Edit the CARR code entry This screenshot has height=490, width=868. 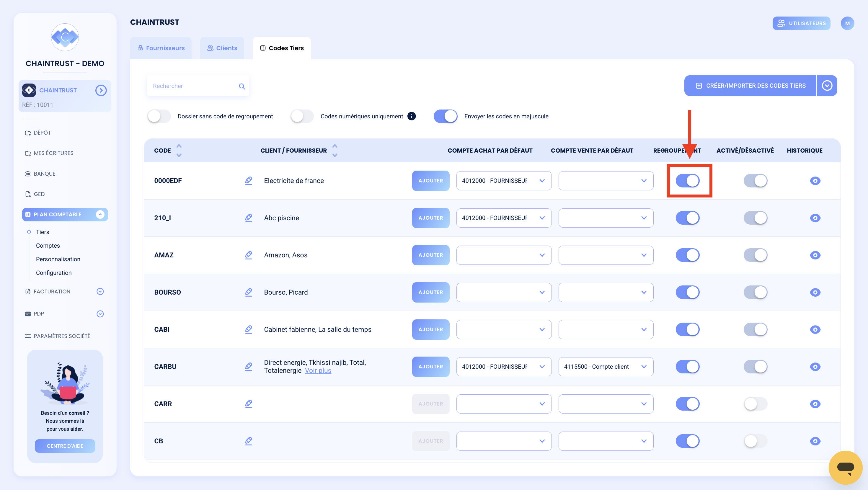tap(249, 404)
